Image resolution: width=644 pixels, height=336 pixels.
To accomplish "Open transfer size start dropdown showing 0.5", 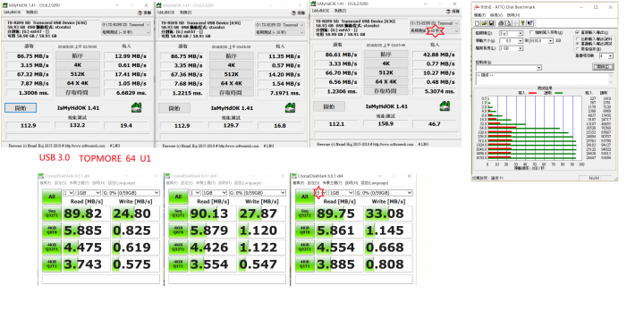I will (512, 40).
